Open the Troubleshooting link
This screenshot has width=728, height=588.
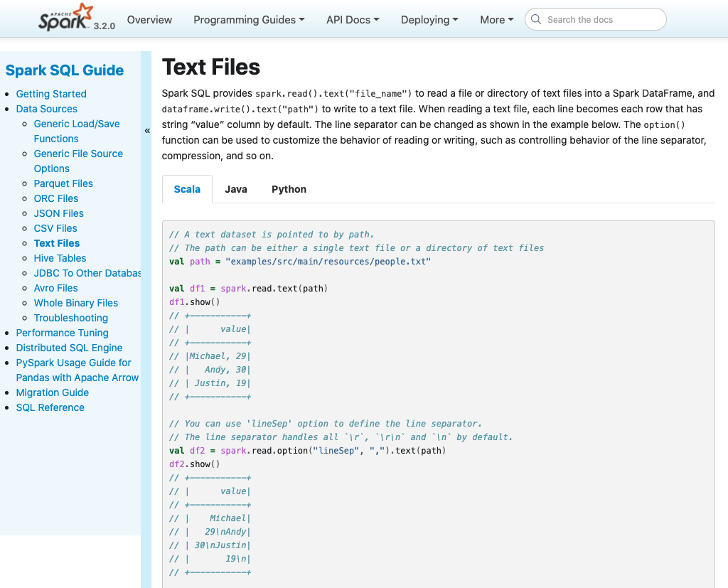click(70, 318)
